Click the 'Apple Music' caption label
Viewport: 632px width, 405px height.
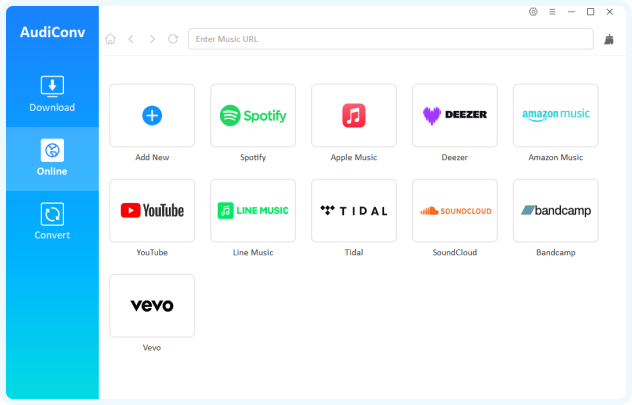354,158
